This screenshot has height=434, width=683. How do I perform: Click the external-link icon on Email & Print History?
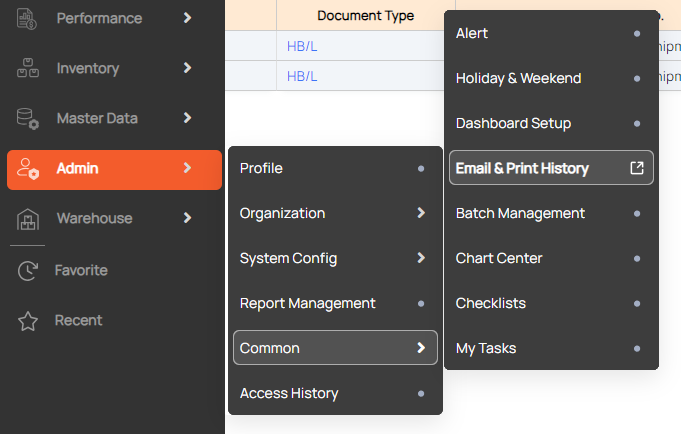tap(637, 168)
